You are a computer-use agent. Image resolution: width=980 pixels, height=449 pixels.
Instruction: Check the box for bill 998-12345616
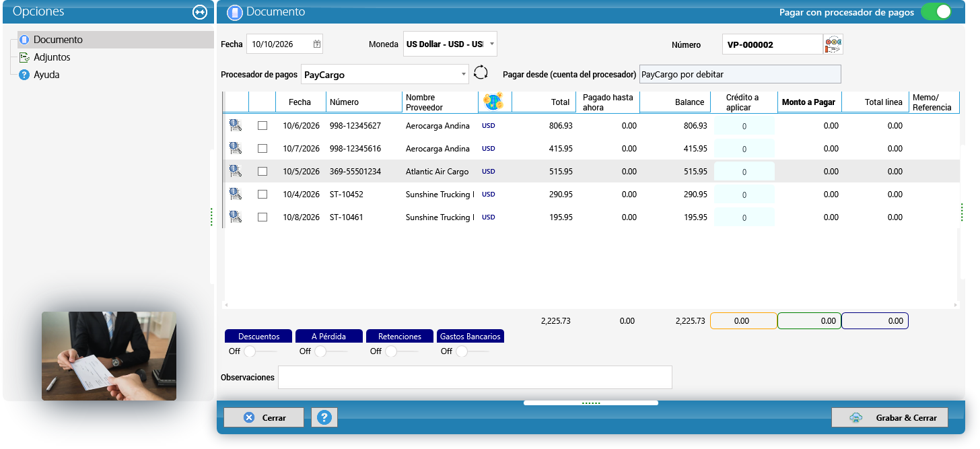pyautogui.click(x=262, y=149)
